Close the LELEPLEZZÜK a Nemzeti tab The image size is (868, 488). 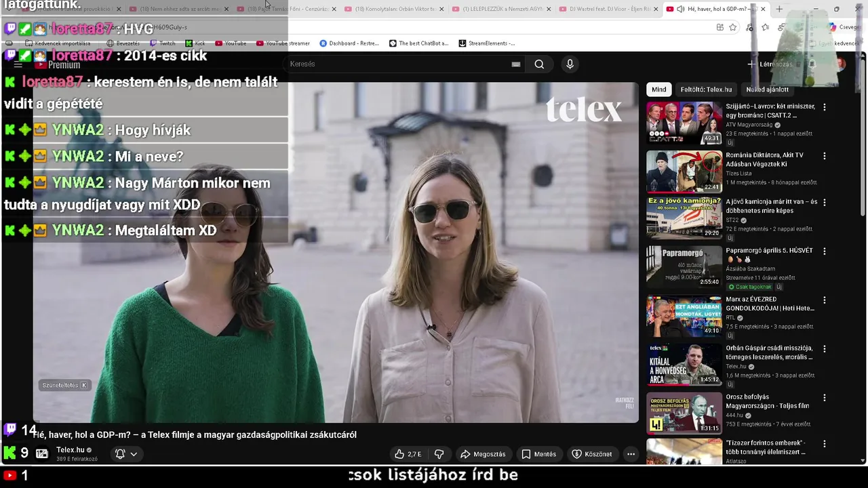coord(549,9)
